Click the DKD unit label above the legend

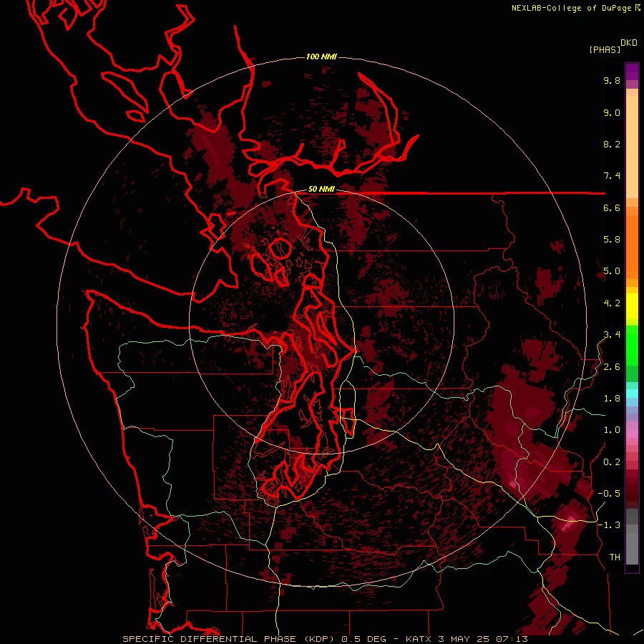coord(629,42)
